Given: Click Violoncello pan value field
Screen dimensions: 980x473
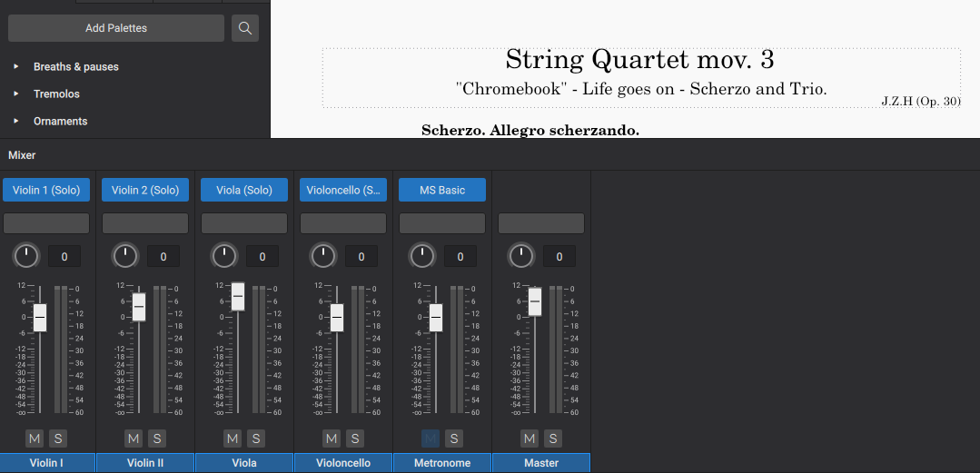Looking at the screenshot, I should (x=361, y=256).
